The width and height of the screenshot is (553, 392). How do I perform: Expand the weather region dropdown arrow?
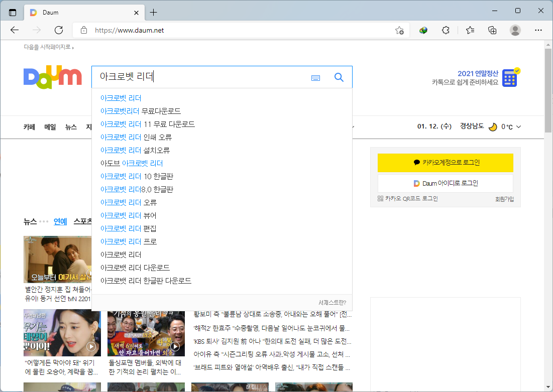click(x=518, y=126)
